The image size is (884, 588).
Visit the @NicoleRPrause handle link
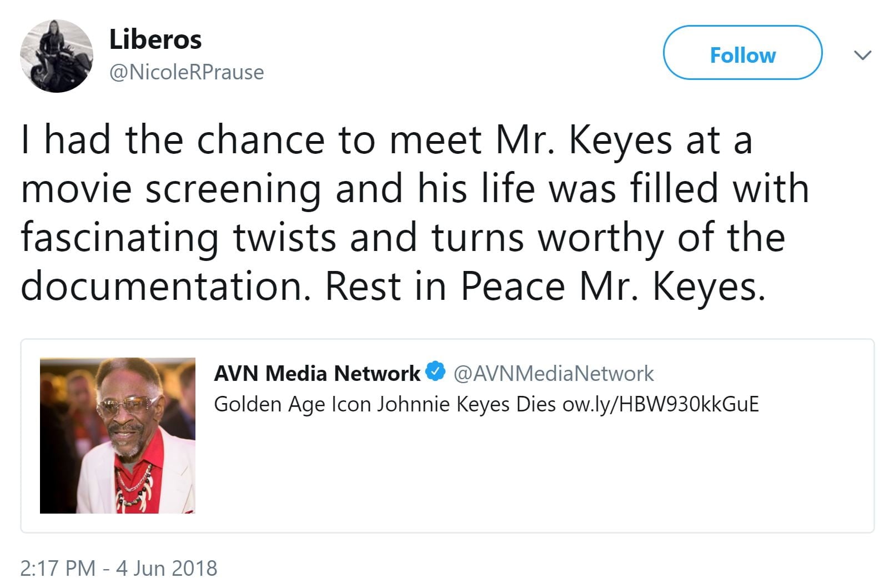click(x=187, y=72)
